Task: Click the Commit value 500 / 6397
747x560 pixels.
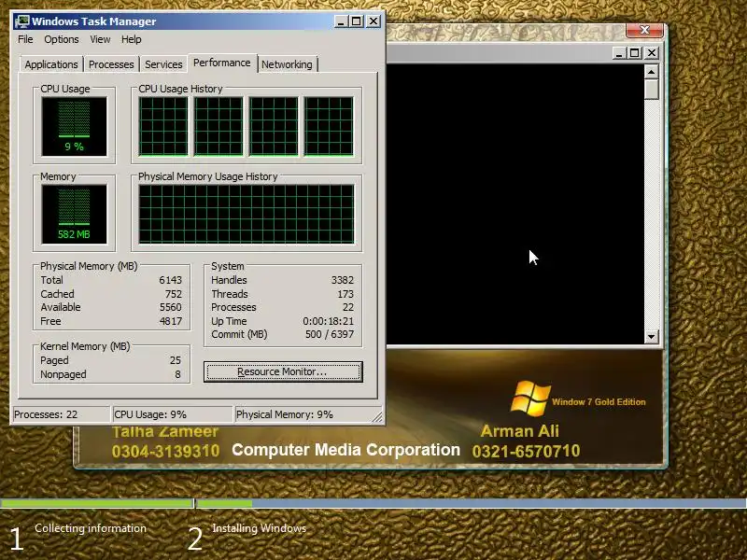Action: [x=330, y=334]
